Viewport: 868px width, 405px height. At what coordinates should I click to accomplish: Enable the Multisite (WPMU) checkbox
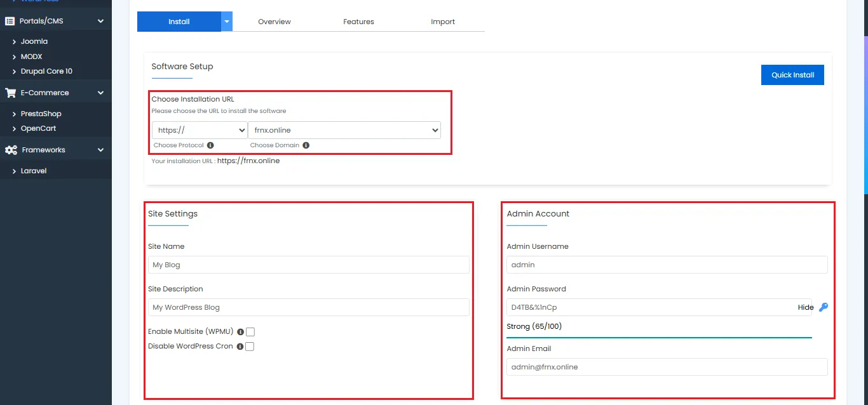(250, 332)
